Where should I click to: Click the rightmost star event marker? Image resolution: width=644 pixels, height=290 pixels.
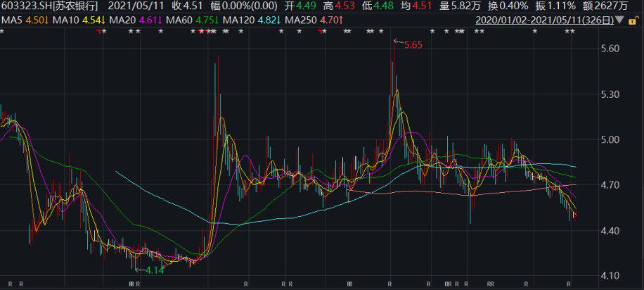coord(572,32)
